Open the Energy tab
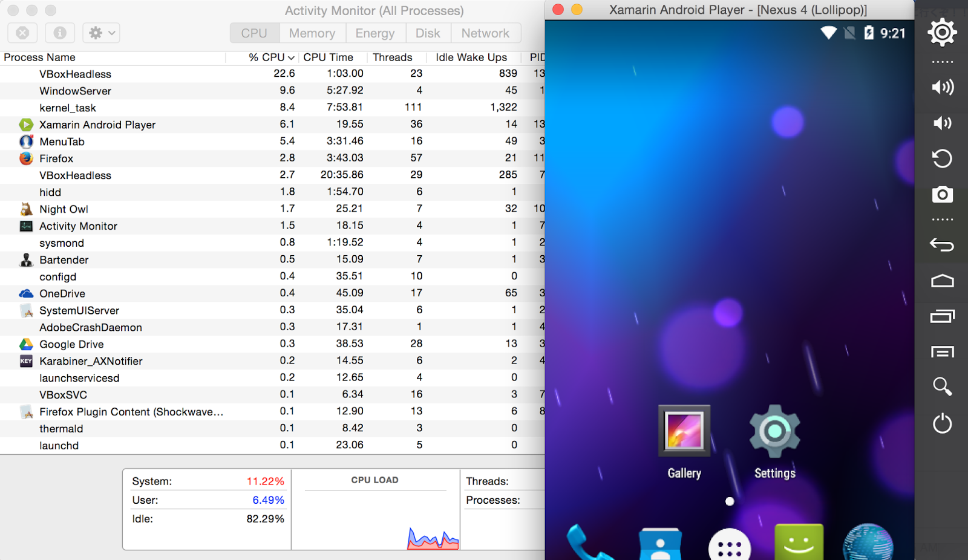Screen dimensions: 968x560 (375, 33)
